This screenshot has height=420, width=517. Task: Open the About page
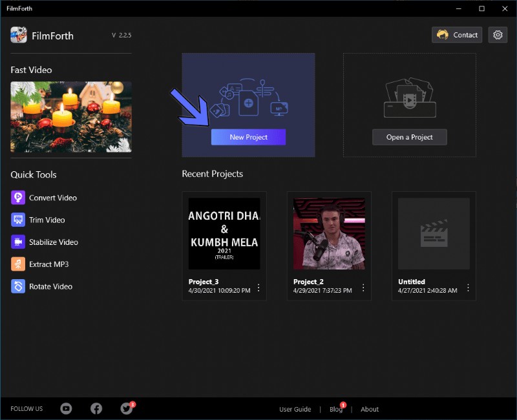(369, 409)
